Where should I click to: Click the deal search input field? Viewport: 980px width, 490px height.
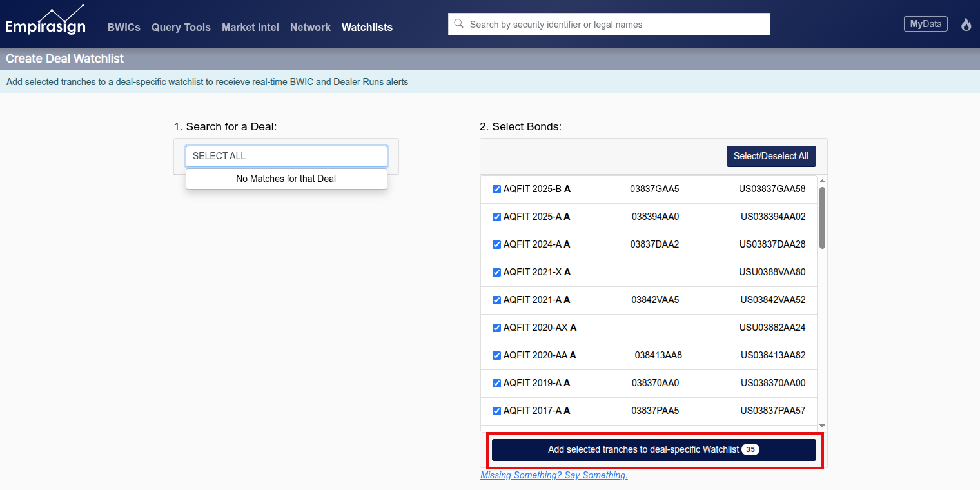click(286, 156)
